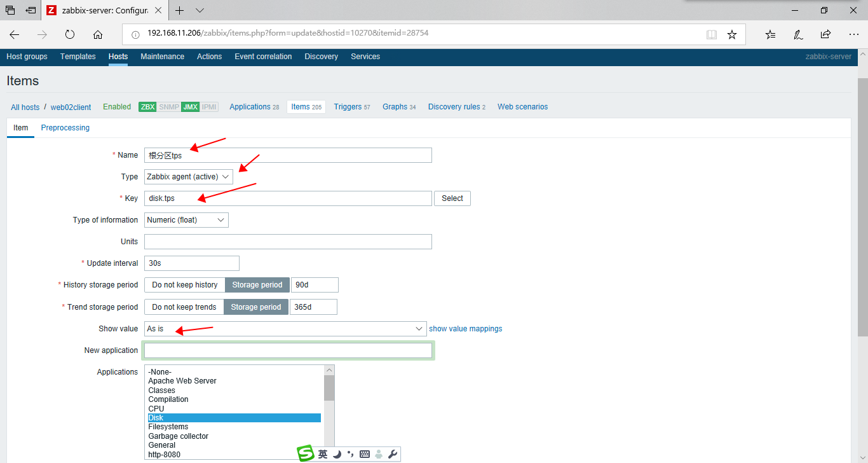Screen dimensions: 868x463
Task: Set these tabs aside
Action: pyautogui.click(x=31, y=10)
